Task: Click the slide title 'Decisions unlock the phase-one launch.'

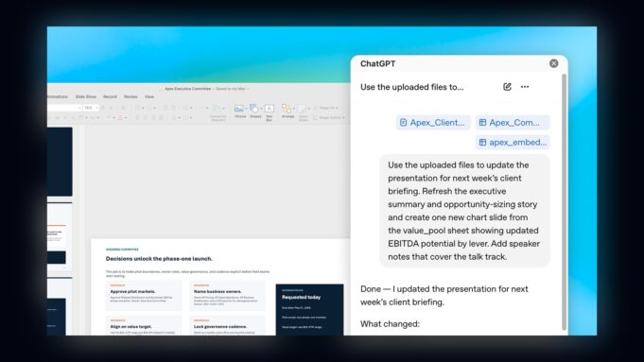Action: click(159, 259)
